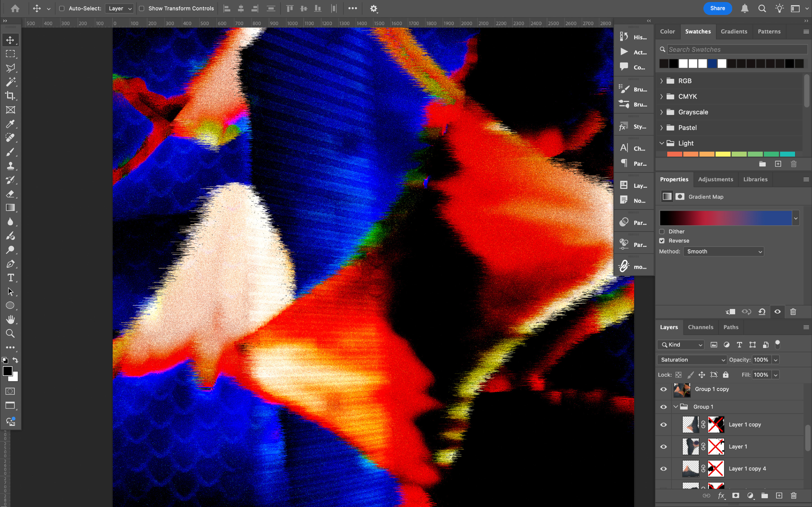Image resolution: width=812 pixels, height=507 pixels.
Task: Select the Zoom tool
Action: 10,333
